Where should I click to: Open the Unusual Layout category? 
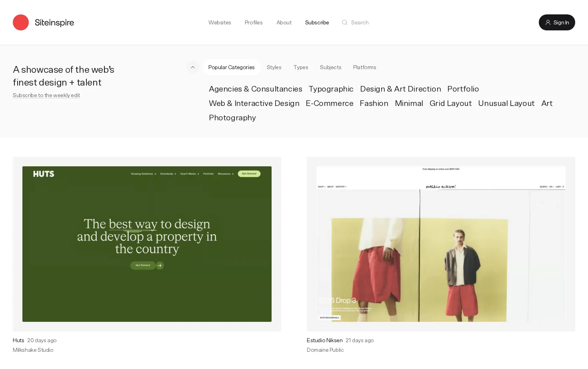pyautogui.click(x=506, y=103)
